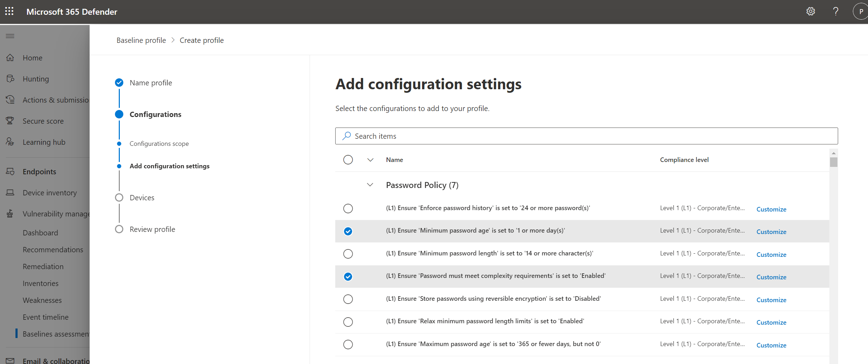The image size is (868, 364).
Task: Click the Hunting shield icon
Action: (10, 79)
